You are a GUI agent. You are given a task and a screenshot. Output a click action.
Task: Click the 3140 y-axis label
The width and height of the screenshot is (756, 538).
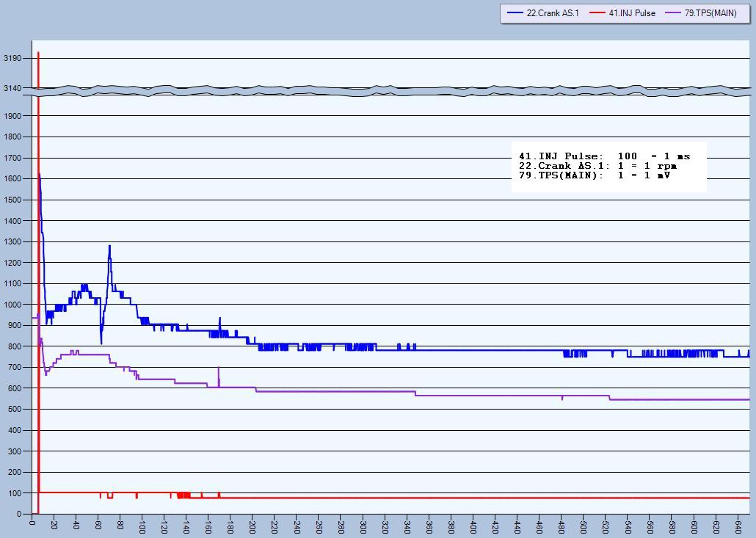(12, 88)
